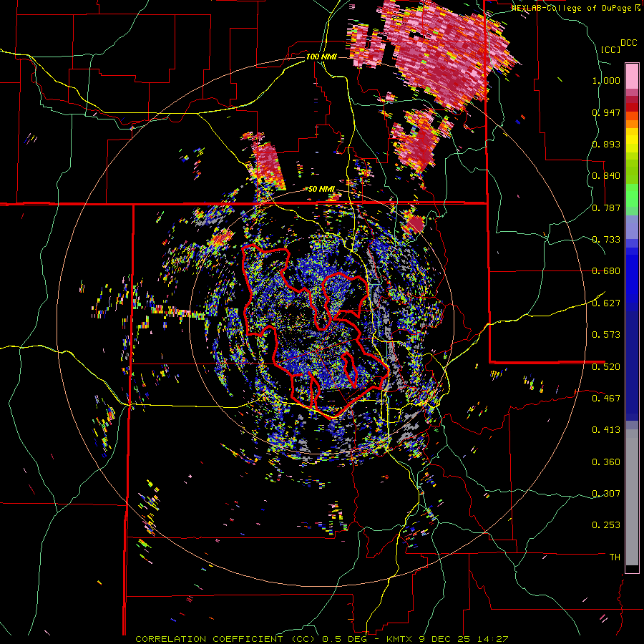Pick the gray segment of the color bar
Screen dimensions: 644x644
click(632, 497)
